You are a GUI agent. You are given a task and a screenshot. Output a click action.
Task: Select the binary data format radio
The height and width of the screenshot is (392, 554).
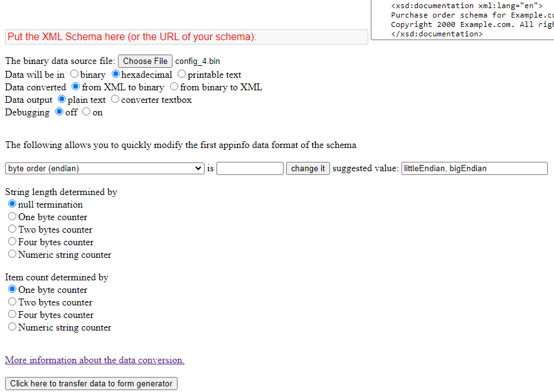75,74
